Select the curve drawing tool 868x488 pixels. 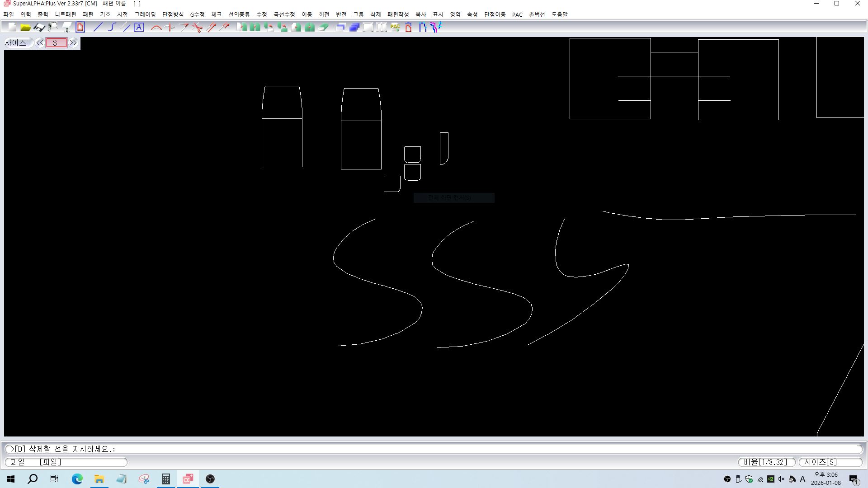(x=112, y=28)
